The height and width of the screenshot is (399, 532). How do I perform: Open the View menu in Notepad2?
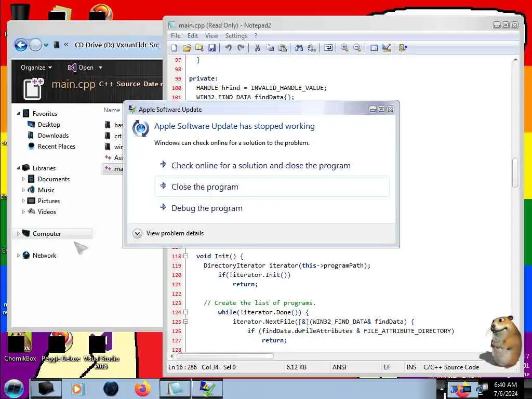click(x=211, y=36)
